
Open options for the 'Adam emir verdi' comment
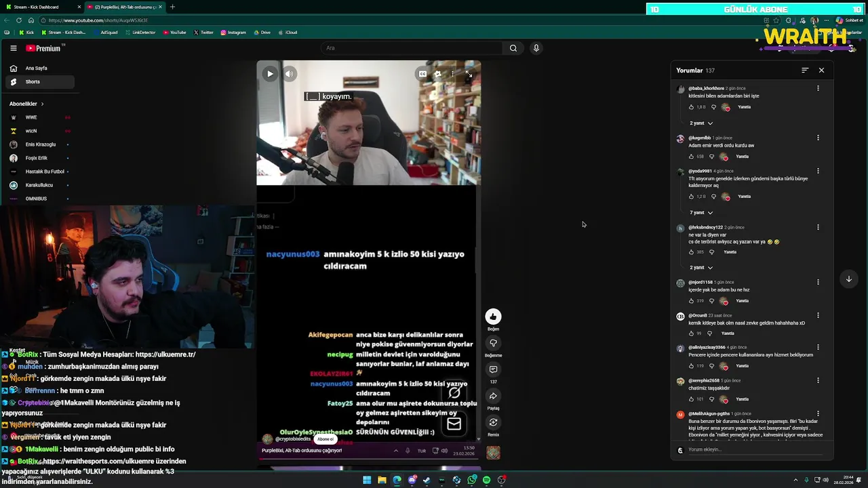point(818,138)
